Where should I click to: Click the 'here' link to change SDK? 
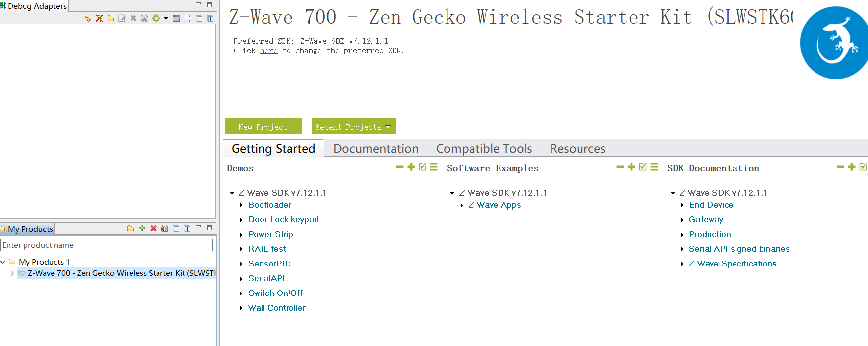tap(268, 51)
